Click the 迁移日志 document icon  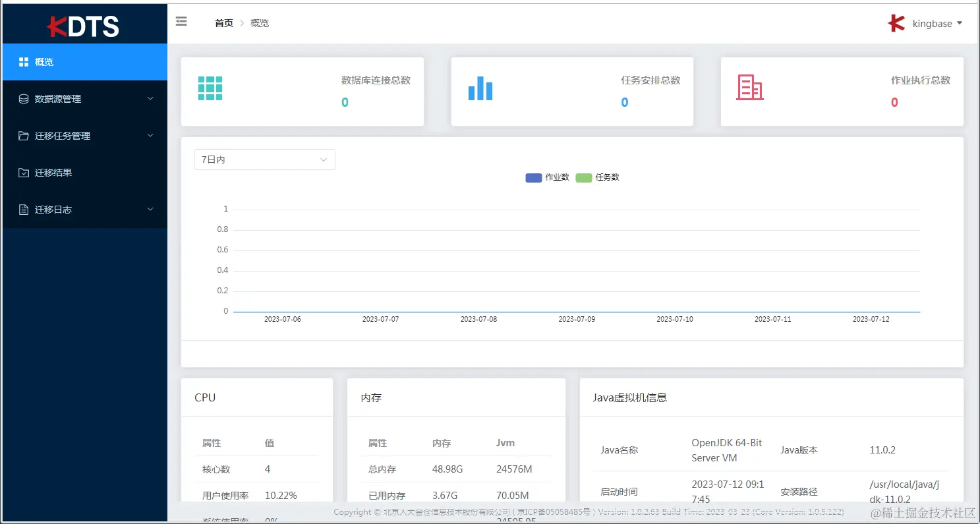pyautogui.click(x=22, y=210)
